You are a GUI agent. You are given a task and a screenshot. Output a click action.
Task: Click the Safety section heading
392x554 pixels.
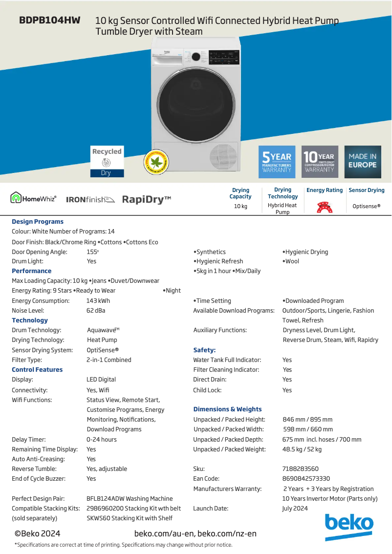tap(204, 350)
